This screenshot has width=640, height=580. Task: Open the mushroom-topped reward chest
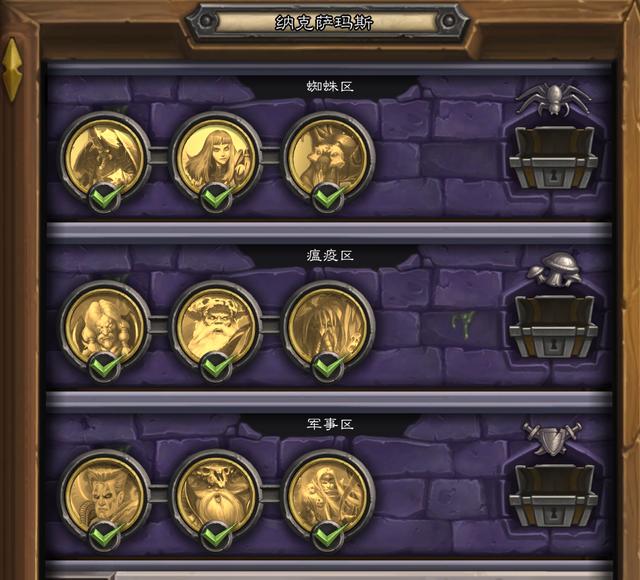tap(553, 327)
